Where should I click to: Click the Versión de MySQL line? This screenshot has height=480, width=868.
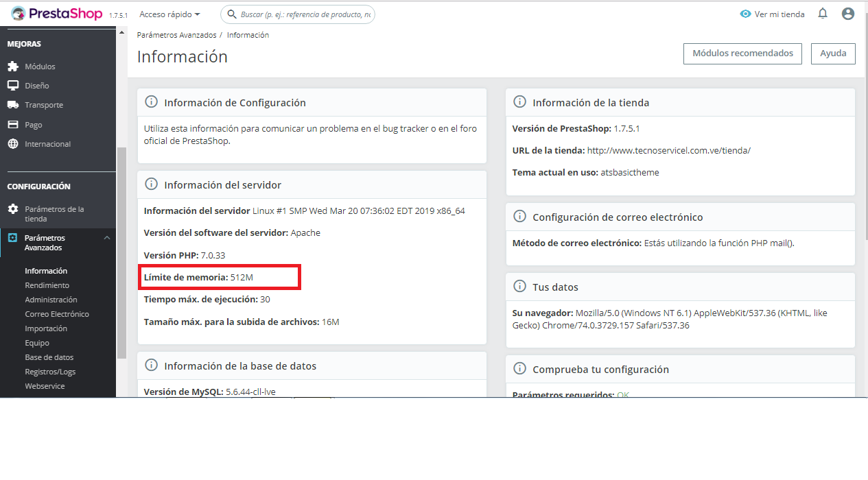click(x=209, y=392)
